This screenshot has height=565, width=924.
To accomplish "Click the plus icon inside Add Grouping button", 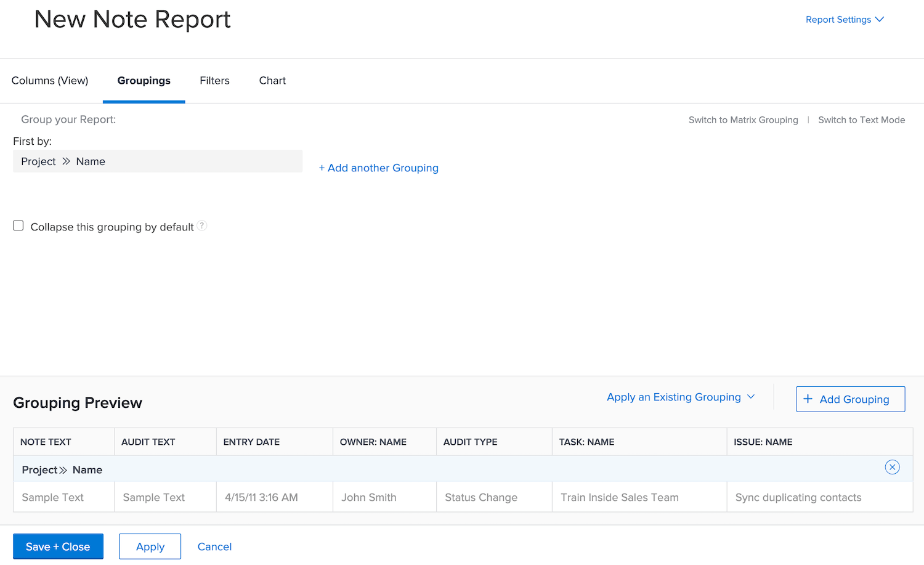I will coord(808,399).
